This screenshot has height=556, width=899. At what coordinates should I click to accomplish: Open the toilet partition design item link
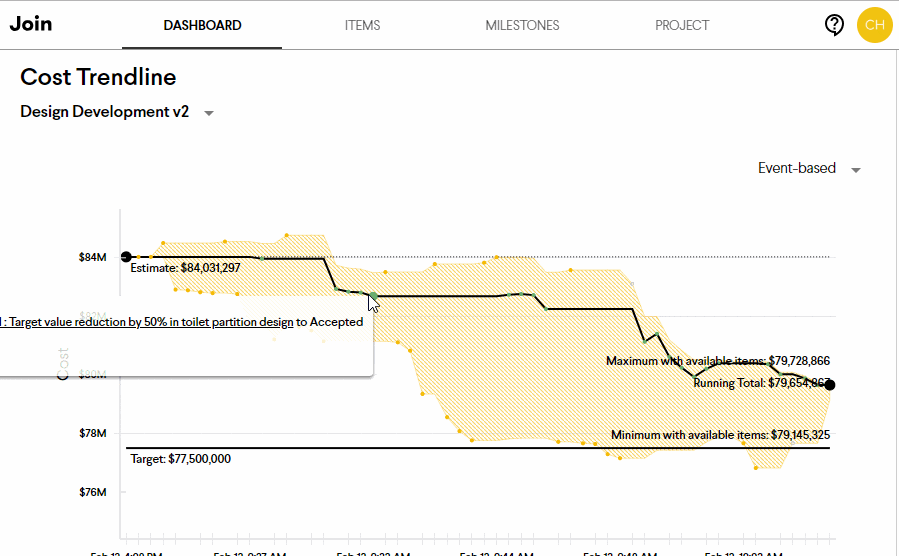click(x=150, y=322)
